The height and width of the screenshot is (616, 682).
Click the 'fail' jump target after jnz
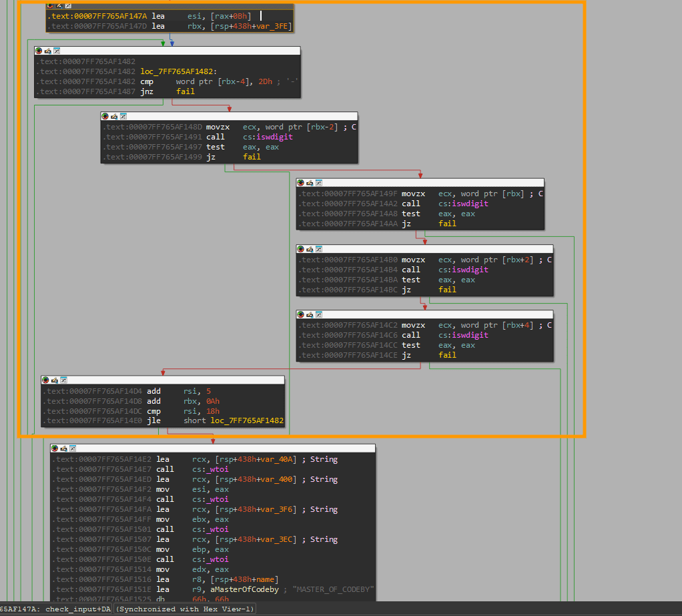pos(186,91)
